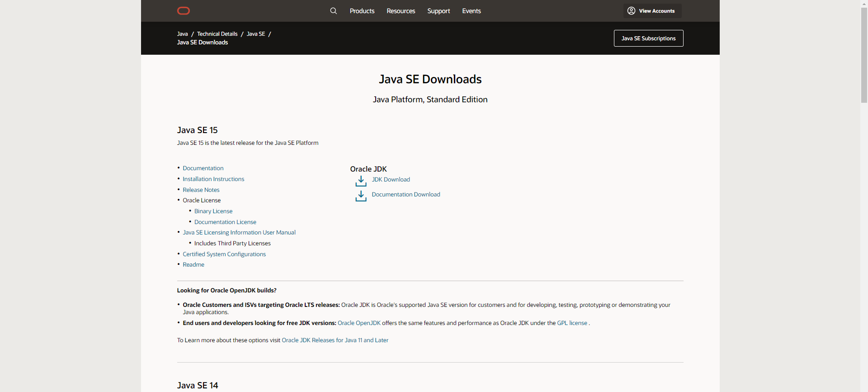
Task: Click the Documentation Download arrow icon
Action: coord(361,196)
